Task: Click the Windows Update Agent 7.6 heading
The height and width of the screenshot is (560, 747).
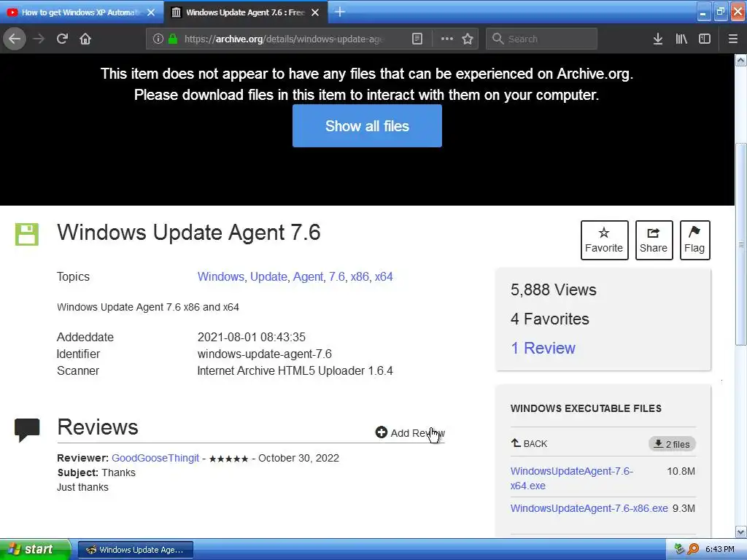Action: click(x=189, y=233)
